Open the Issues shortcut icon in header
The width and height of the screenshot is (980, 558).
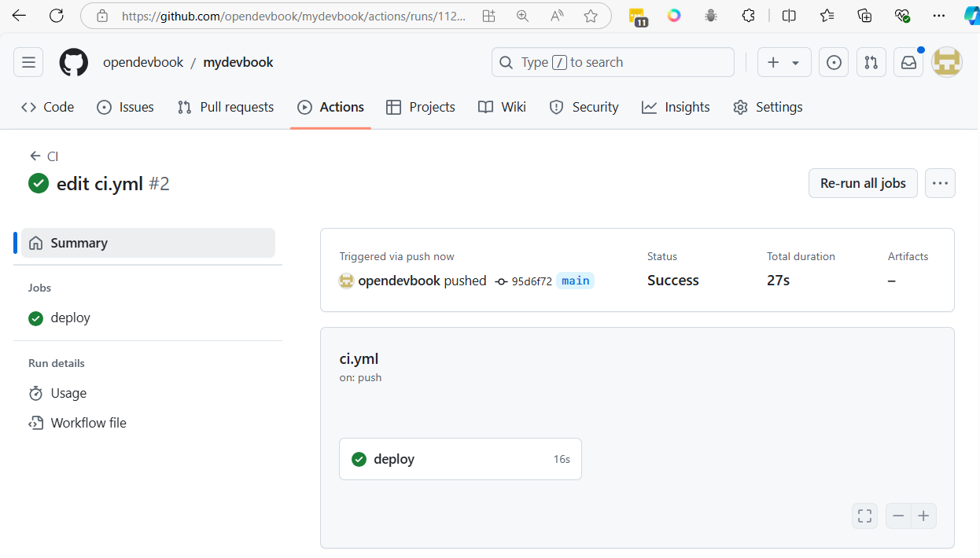tap(834, 63)
